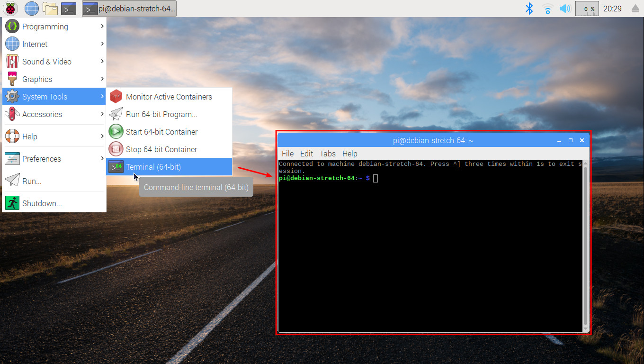Image resolution: width=644 pixels, height=364 pixels.
Task: Close the terminal window
Action: 582,140
